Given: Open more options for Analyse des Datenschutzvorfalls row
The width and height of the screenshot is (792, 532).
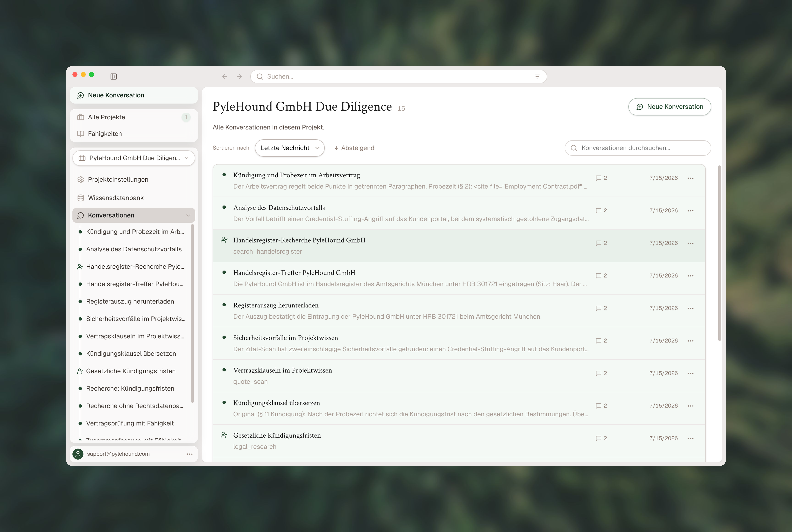Looking at the screenshot, I should click(x=691, y=211).
